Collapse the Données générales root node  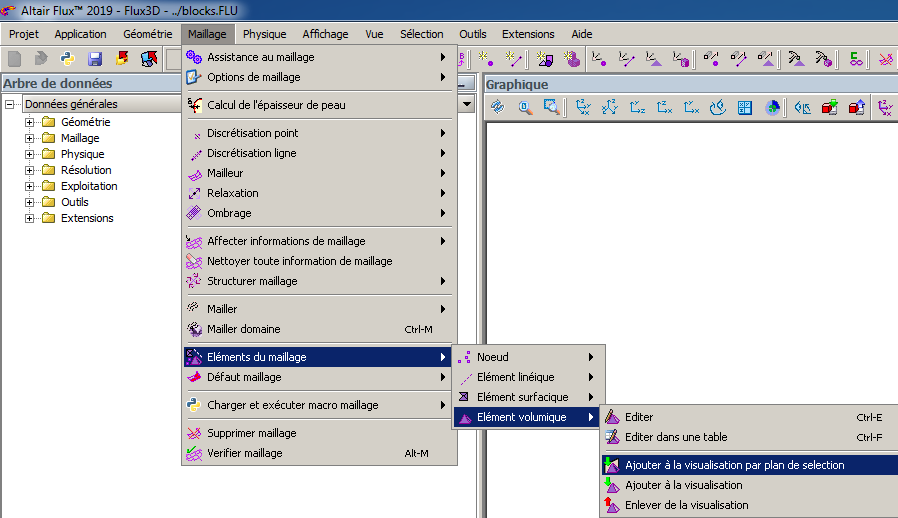click(x=10, y=104)
